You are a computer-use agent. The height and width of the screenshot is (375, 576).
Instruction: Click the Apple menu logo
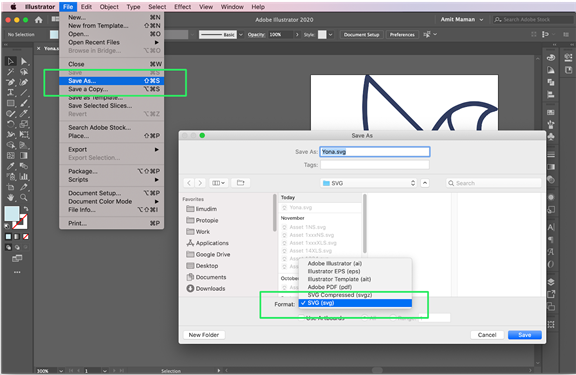coord(13,7)
